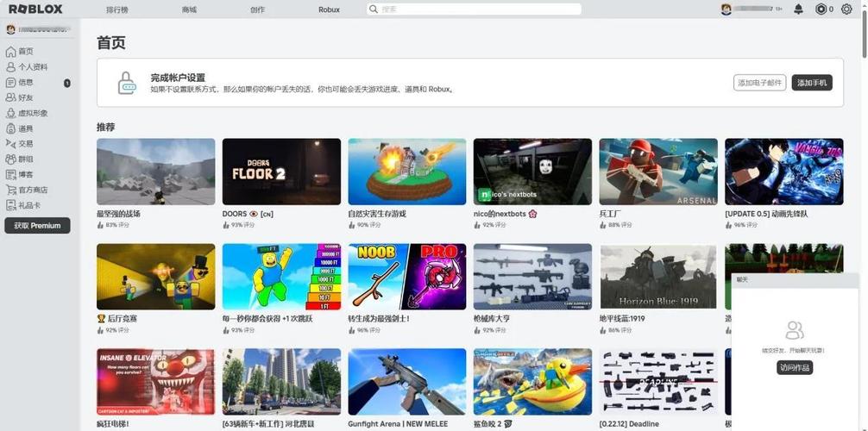Open the nico's nextbots thumbnail
The width and height of the screenshot is (868, 431).
[532, 172]
